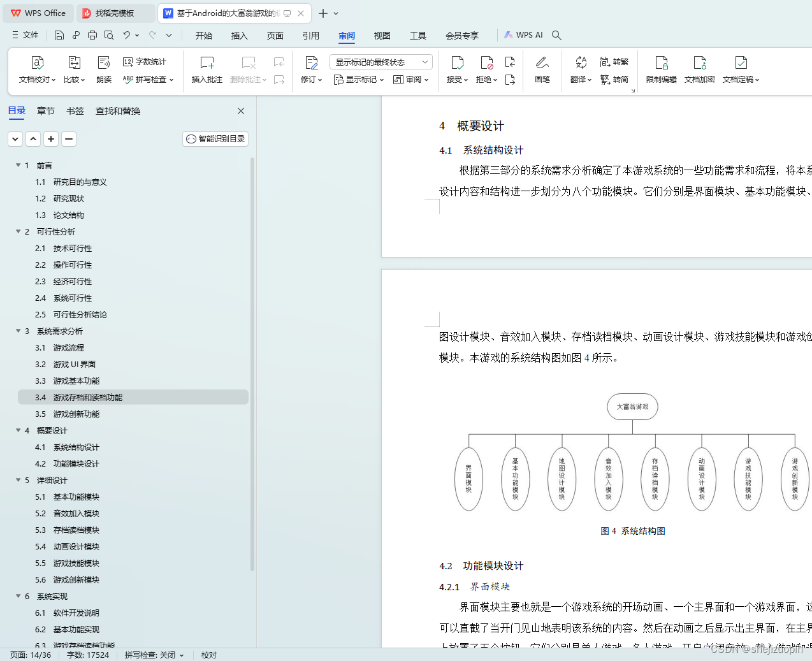Click 页面: 14/36 in status bar

pyautogui.click(x=30, y=655)
